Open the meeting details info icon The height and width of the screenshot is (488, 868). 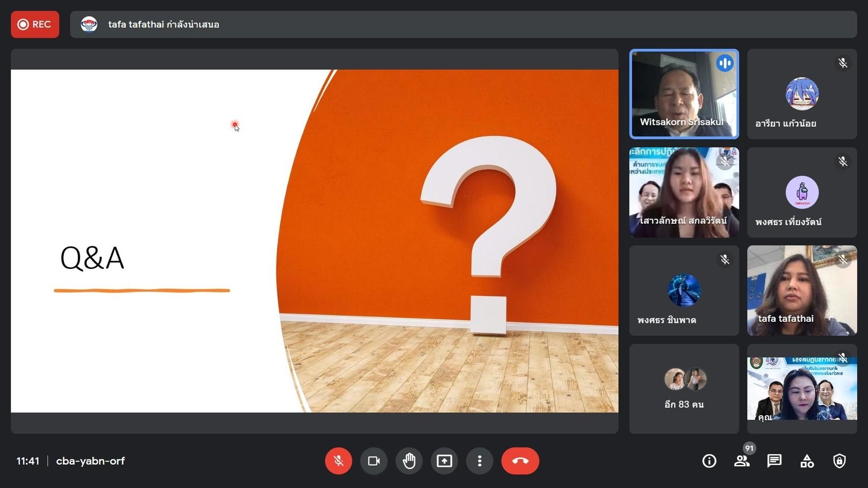point(709,461)
